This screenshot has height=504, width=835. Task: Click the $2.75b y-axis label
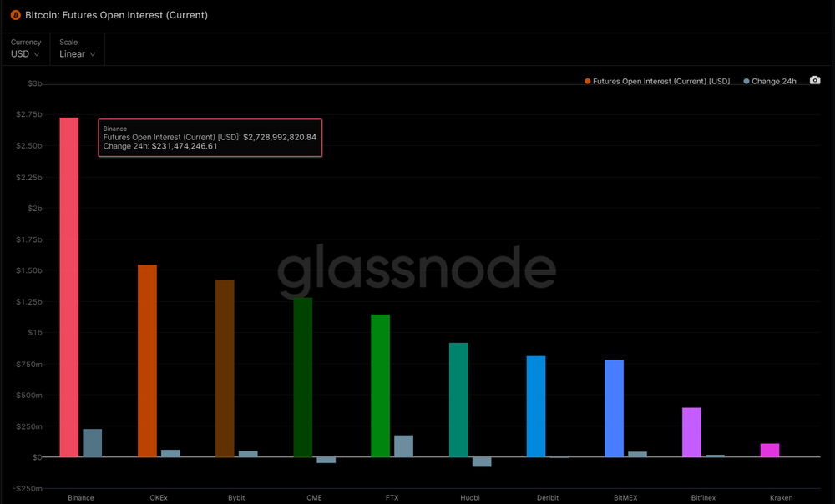[x=28, y=114]
